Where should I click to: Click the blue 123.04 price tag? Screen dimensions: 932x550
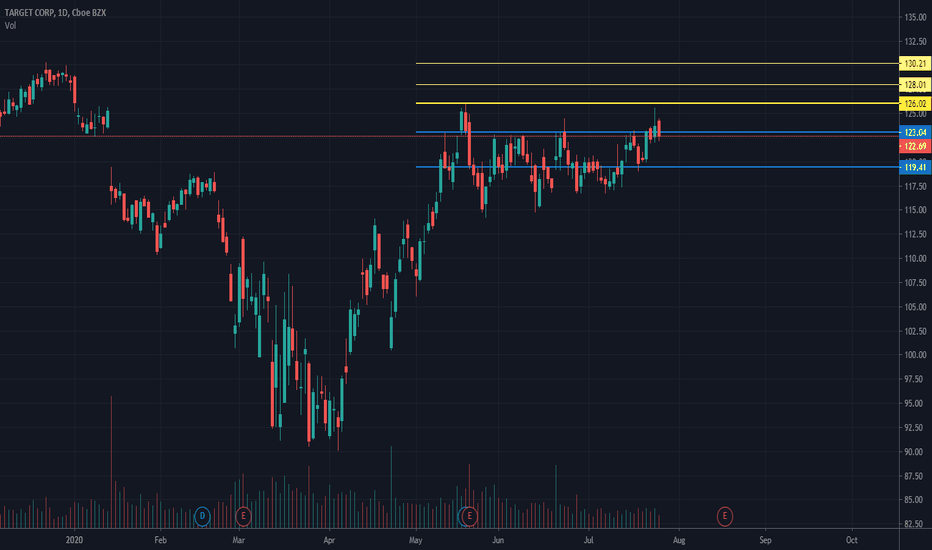coord(915,133)
